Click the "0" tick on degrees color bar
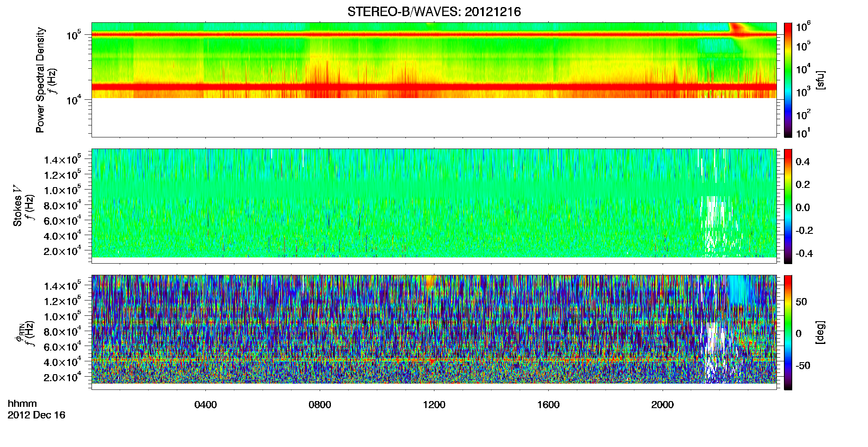The image size is (868, 447). pyautogui.click(x=799, y=334)
